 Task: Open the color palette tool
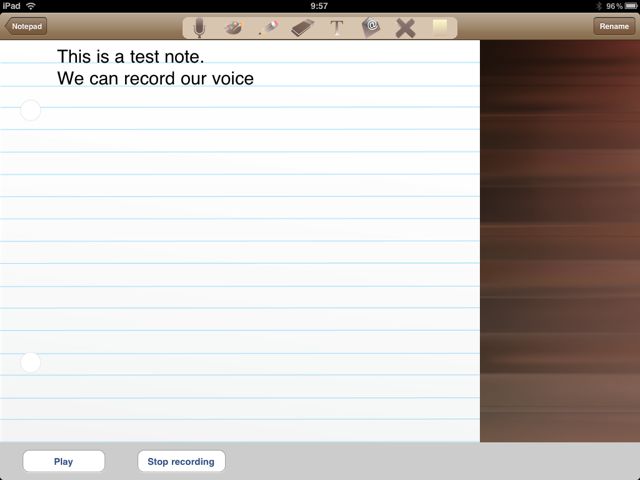234,27
